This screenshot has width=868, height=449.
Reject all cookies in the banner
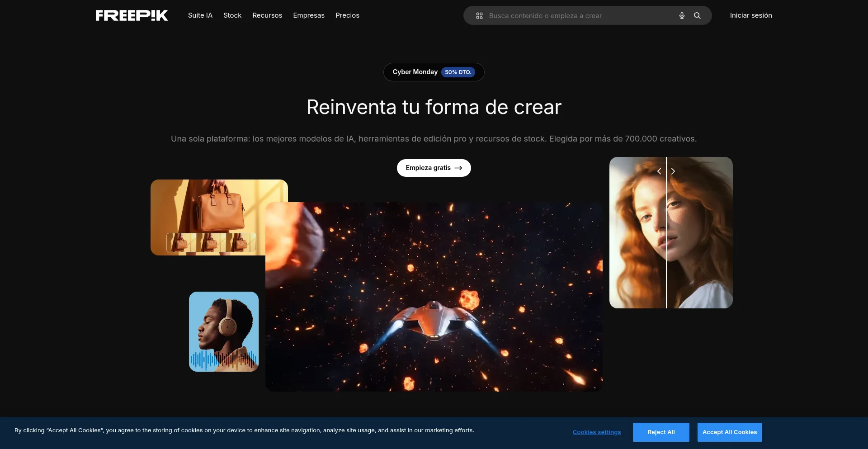660,432
